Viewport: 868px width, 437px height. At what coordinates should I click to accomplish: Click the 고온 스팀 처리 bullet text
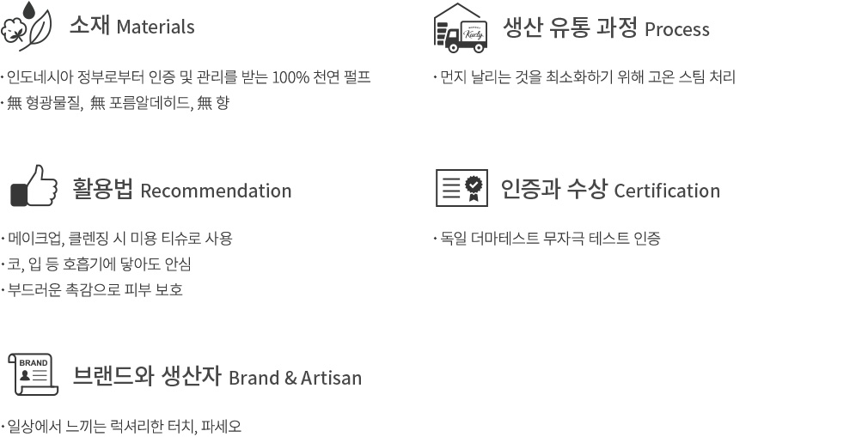point(584,77)
